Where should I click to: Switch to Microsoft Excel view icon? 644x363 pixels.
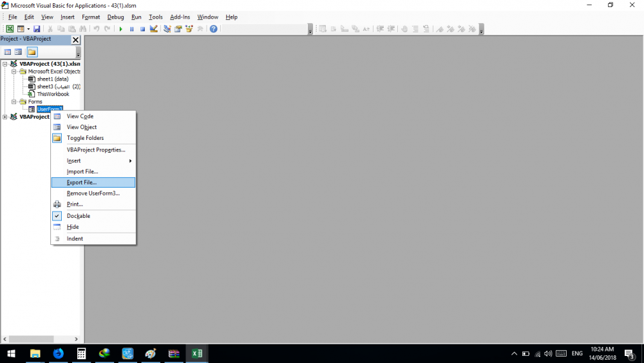10,29
